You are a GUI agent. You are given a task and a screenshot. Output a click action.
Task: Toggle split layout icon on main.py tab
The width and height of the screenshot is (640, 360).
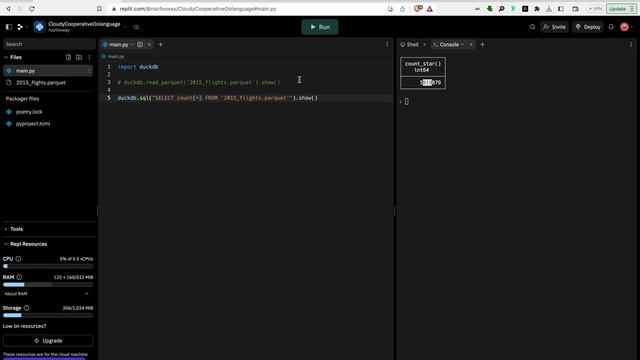pyautogui.click(x=140, y=44)
